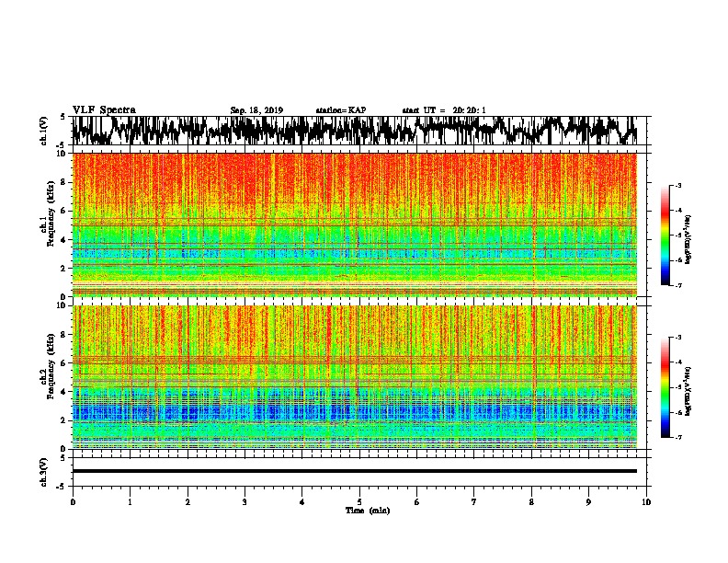Click the time axis tick label "1"
This screenshot has width=728, height=563.
click(x=130, y=502)
